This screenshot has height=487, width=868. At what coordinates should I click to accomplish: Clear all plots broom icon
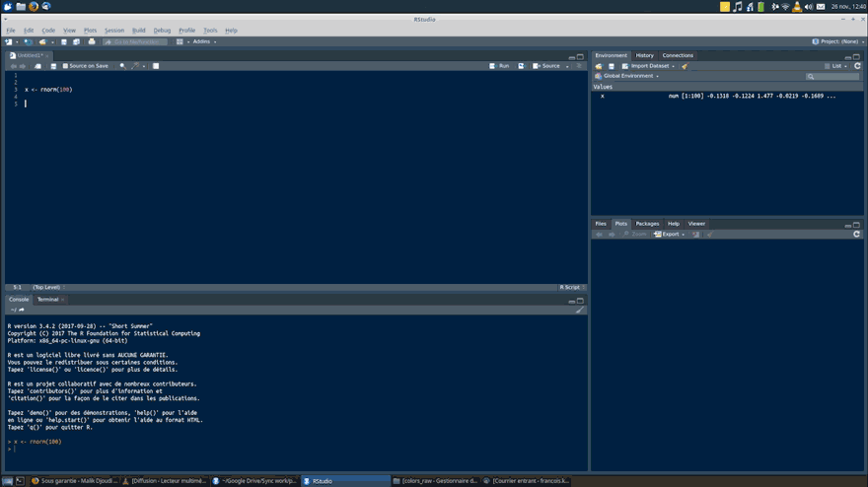(709, 234)
